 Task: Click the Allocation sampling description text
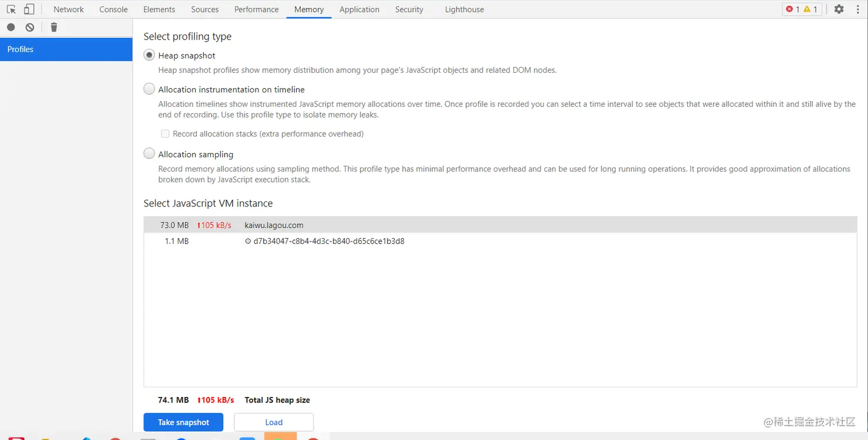tap(504, 174)
